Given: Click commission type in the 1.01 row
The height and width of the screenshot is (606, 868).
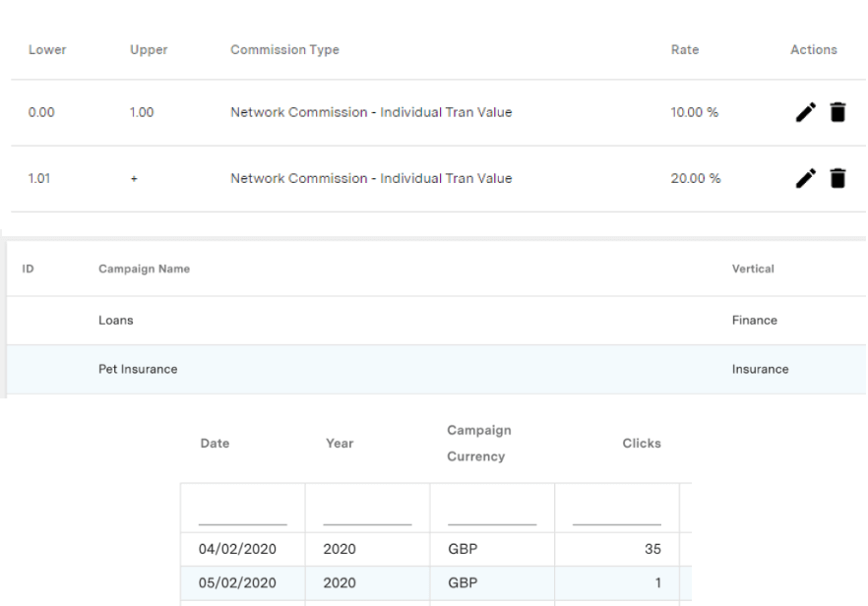Looking at the screenshot, I should tap(371, 178).
